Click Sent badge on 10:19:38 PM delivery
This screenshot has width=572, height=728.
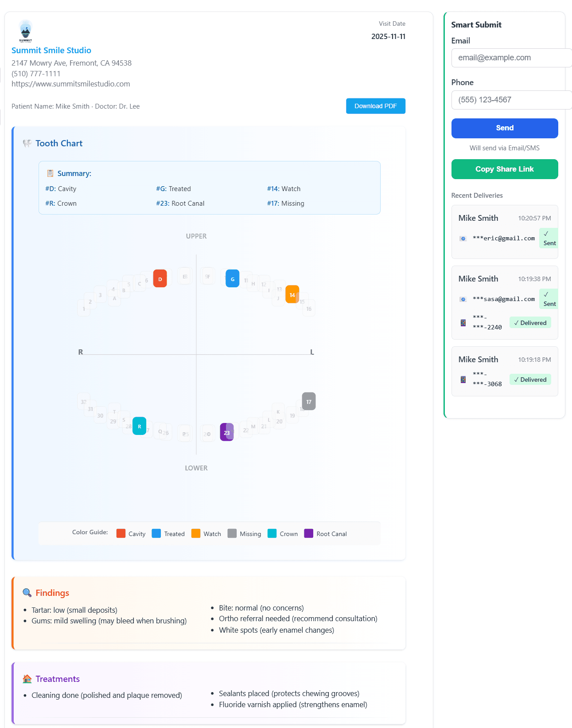pyautogui.click(x=549, y=299)
